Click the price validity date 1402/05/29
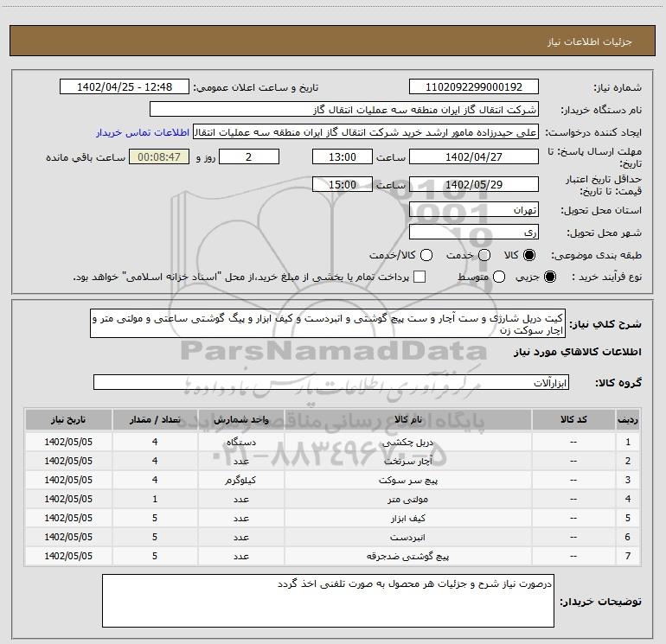Image resolution: width=666 pixels, height=644 pixels. (x=474, y=184)
